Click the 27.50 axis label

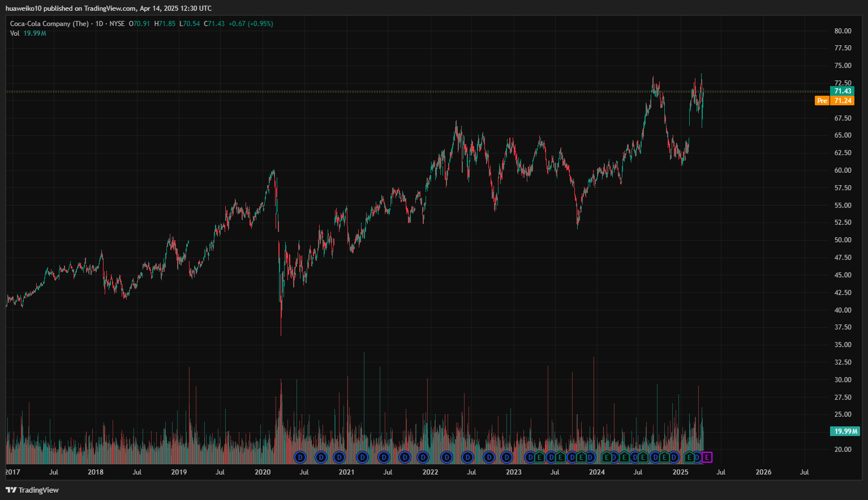[843, 398]
